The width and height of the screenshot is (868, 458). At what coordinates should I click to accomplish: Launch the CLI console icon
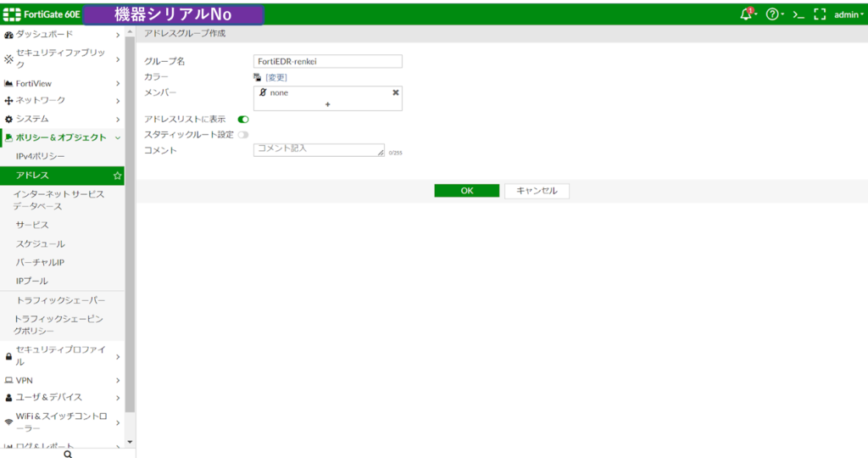pyautogui.click(x=798, y=15)
